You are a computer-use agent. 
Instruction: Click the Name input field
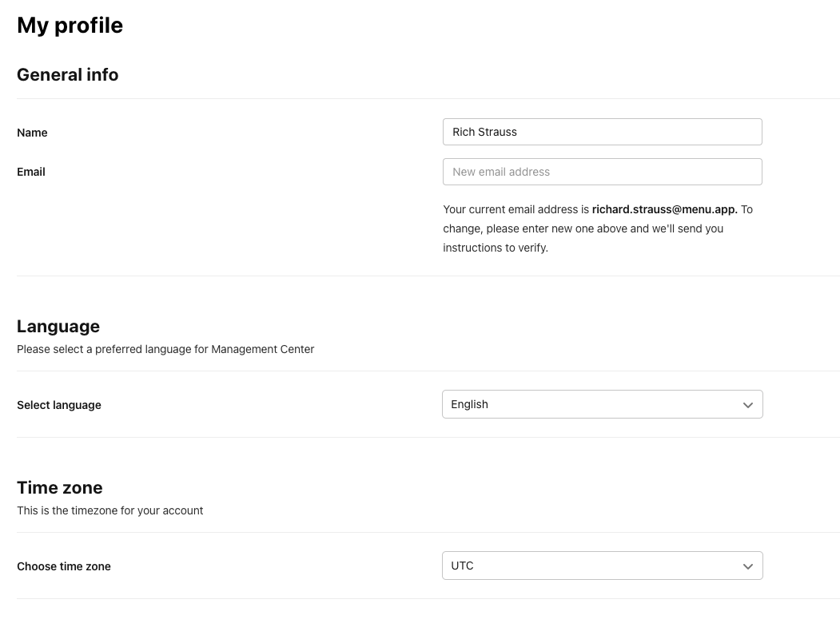tap(602, 132)
